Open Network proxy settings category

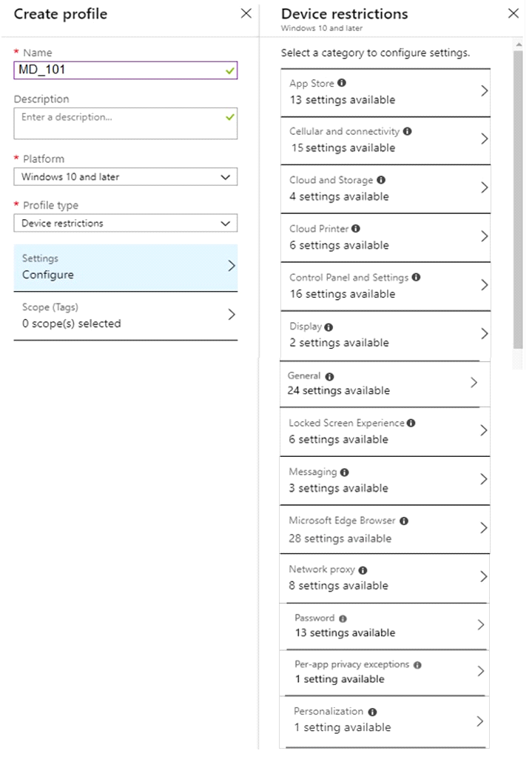coord(385,578)
